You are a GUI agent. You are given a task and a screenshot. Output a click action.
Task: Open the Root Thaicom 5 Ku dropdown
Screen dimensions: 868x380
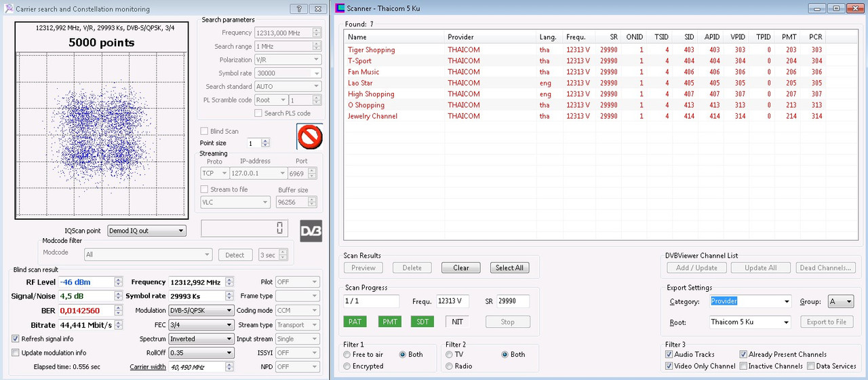point(750,322)
